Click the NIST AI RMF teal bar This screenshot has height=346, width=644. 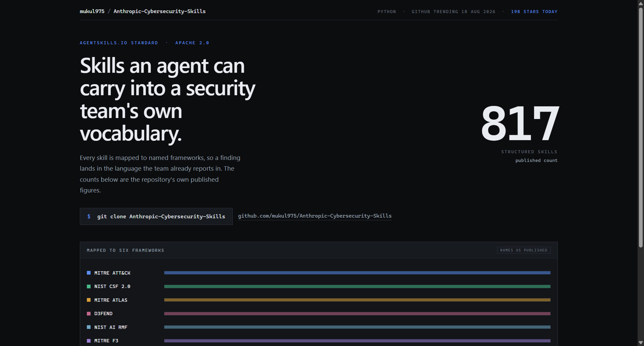[x=357, y=327]
